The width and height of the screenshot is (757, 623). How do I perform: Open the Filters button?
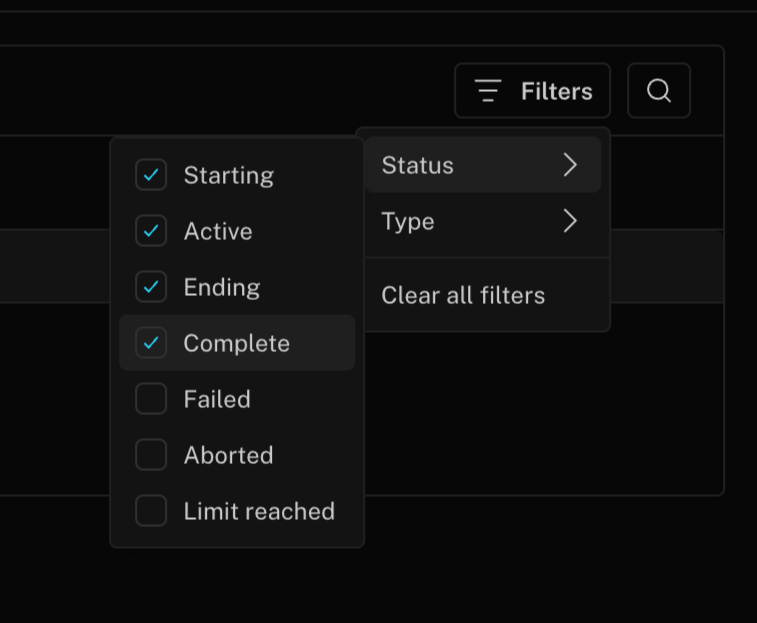532,91
